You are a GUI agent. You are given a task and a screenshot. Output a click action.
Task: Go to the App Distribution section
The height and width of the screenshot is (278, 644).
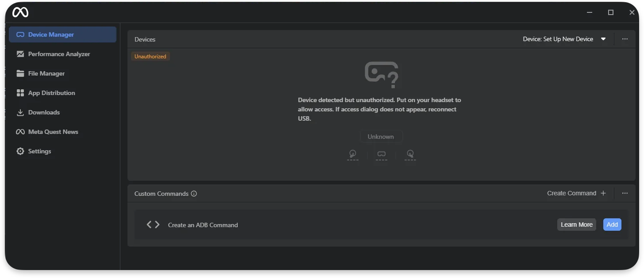point(51,93)
